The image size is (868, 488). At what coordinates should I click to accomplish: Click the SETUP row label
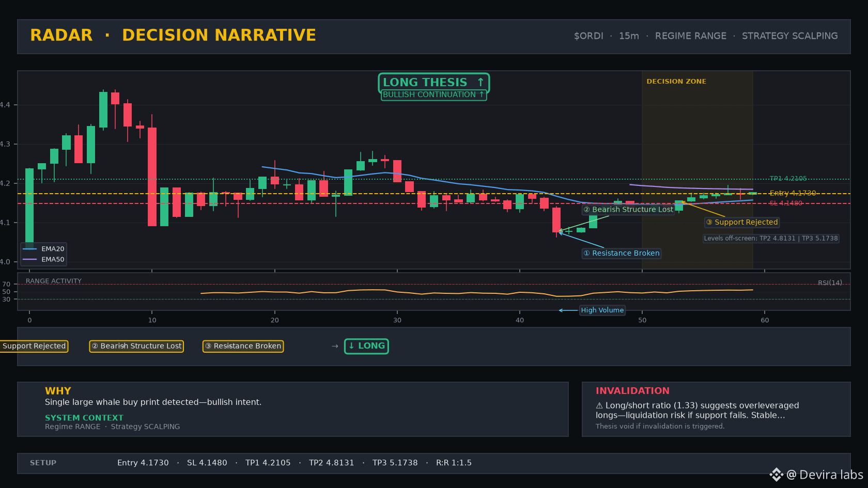click(x=43, y=463)
